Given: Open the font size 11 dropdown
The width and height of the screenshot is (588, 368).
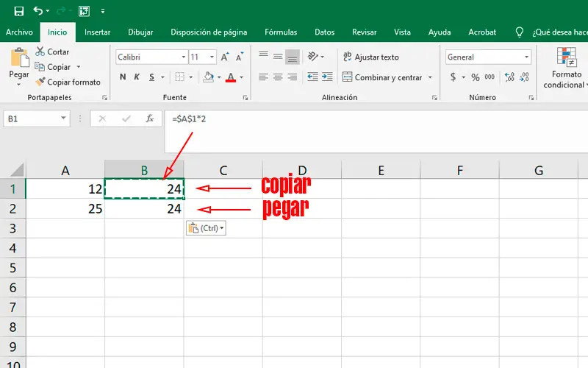Looking at the screenshot, I should 212,57.
